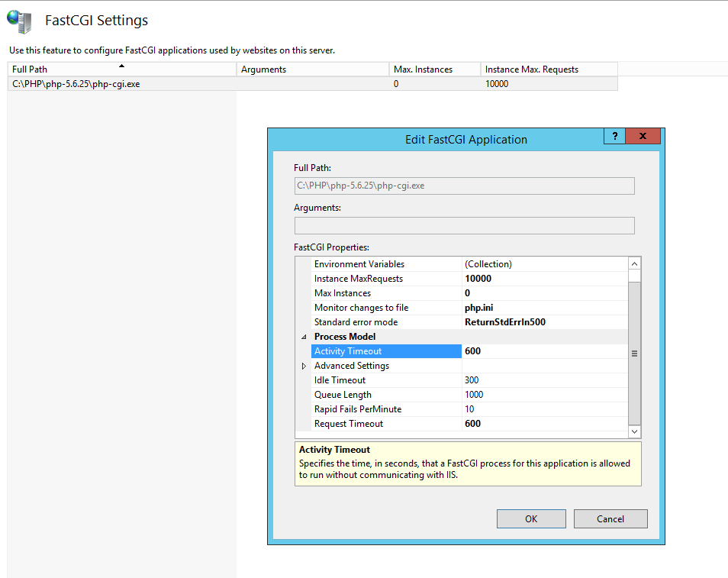Viewport: 728px width, 578px height.
Task: Select the php-cgi.exe row in the list
Action: (x=312, y=84)
